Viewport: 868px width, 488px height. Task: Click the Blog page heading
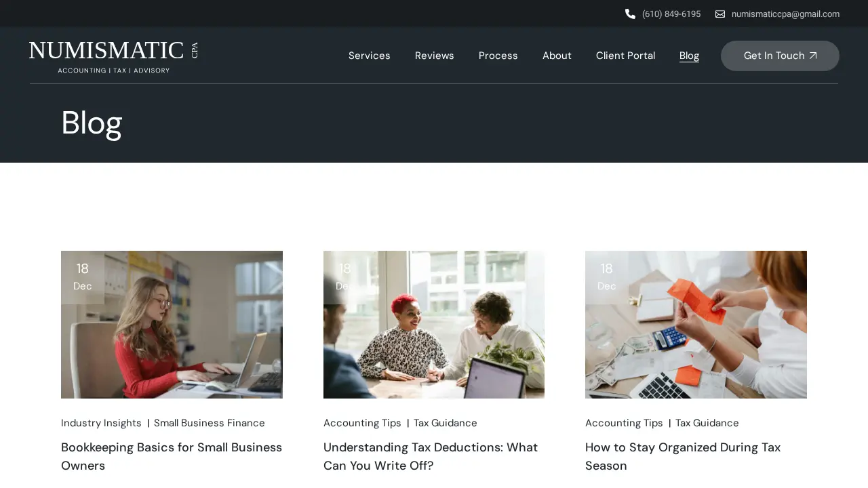[x=92, y=123]
